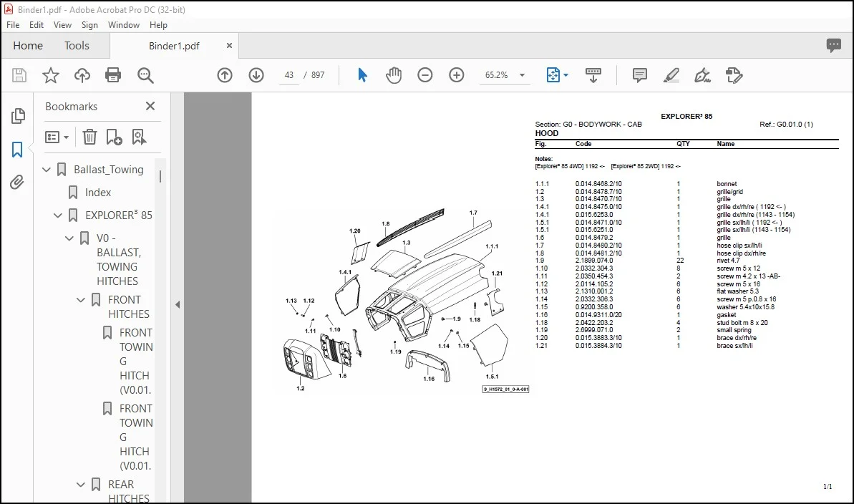The image size is (854, 504).
Task: Collapse navigation pane with arrow handle
Action: [178, 304]
